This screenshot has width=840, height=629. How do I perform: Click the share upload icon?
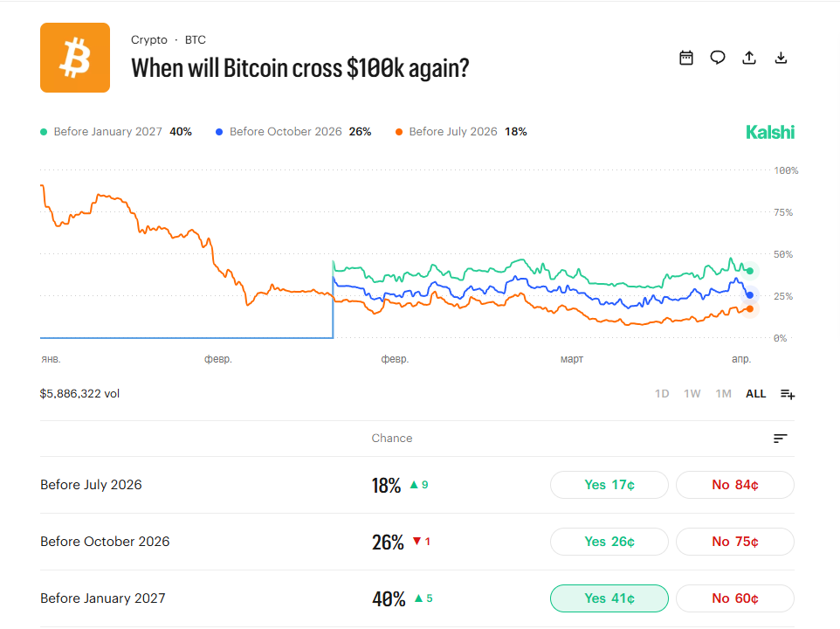pos(748,58)
